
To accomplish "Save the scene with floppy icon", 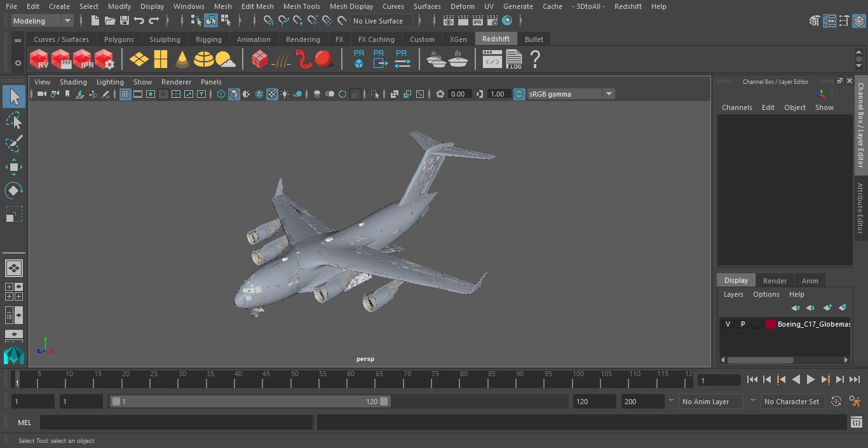I will (x=125, y=21).
